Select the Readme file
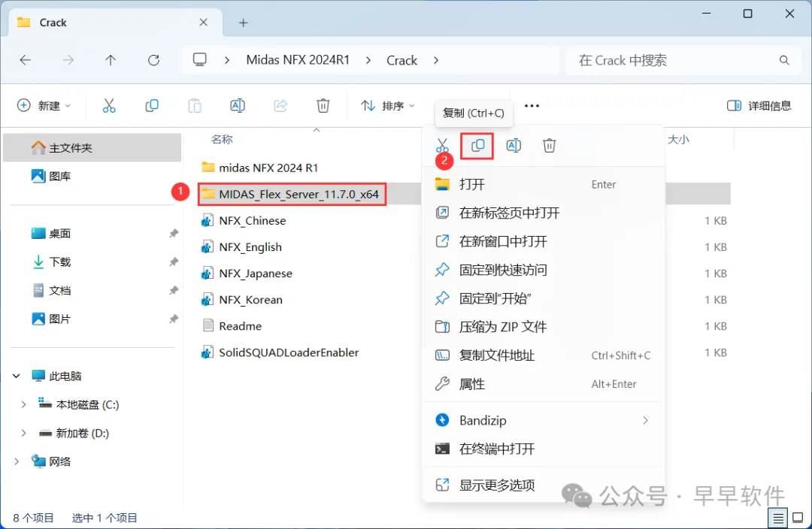 pos(232,326)
